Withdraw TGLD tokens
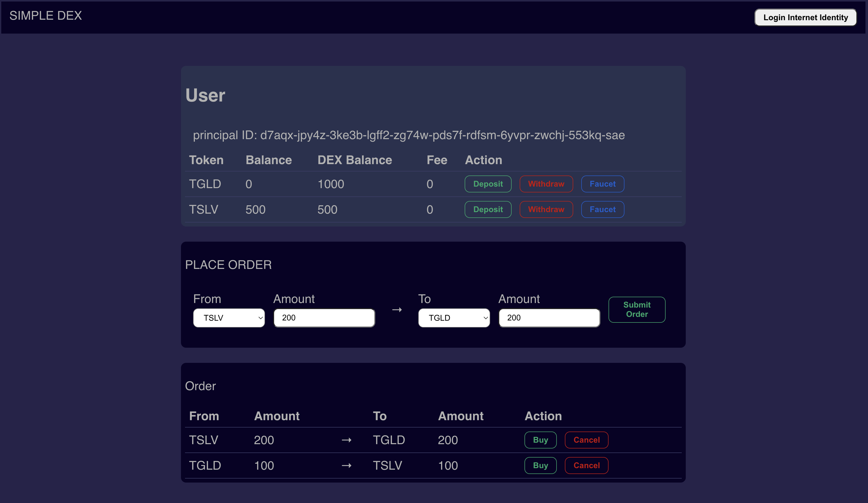868x503 pixels. pyautogui.click(x=546, y=184)
